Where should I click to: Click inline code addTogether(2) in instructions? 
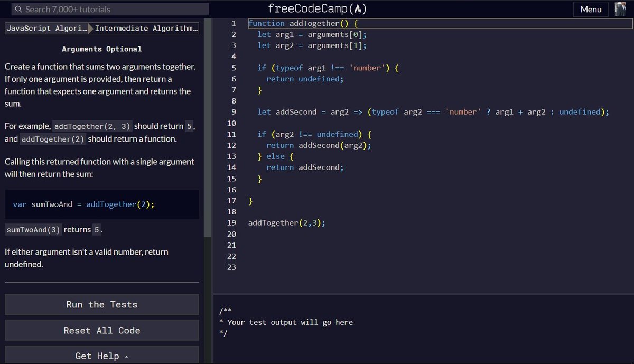click(54, 139)
